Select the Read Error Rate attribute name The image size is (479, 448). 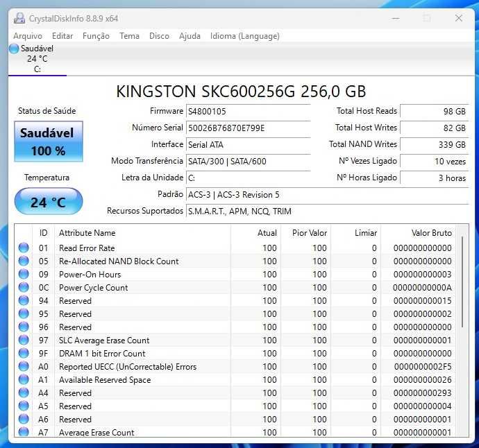[87, 248]
